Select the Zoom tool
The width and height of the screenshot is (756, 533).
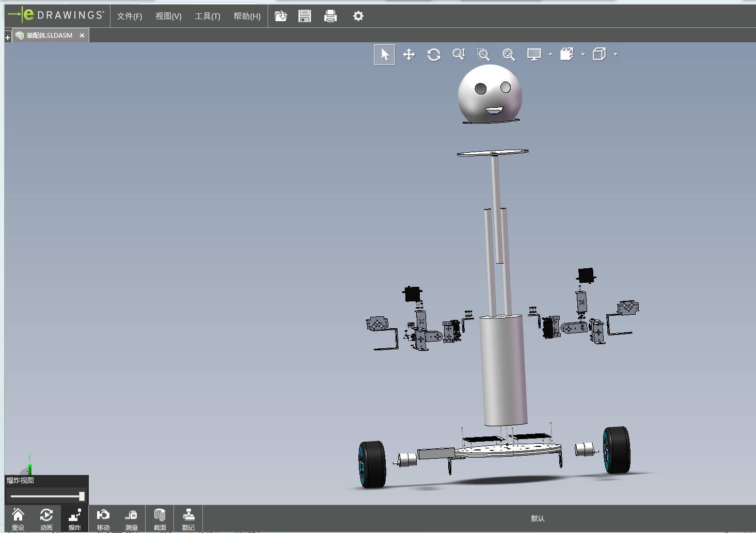pos(459,54)
